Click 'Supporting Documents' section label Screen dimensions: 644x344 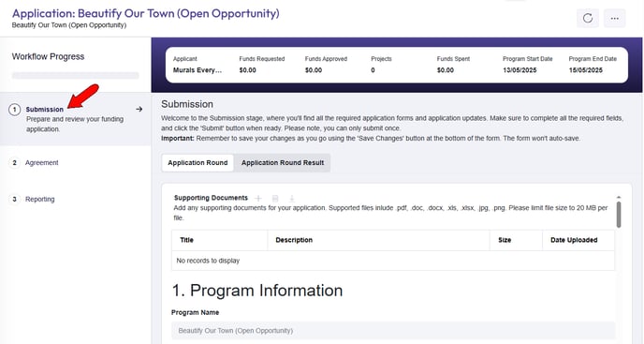click(211, 198)
